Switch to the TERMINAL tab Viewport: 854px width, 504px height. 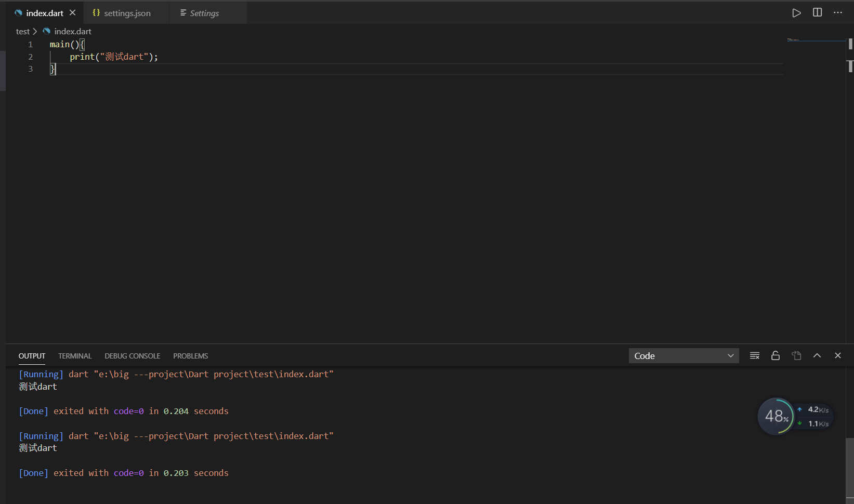coord(74,356)
